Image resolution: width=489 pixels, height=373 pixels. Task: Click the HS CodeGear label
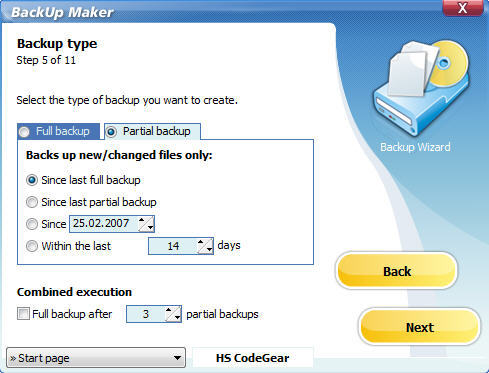click(x=252, y=358)
